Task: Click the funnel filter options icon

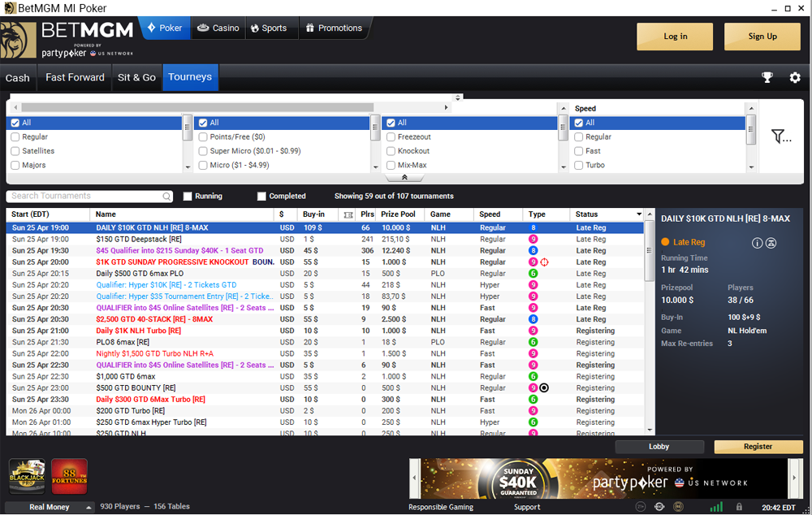Action: 781,136
